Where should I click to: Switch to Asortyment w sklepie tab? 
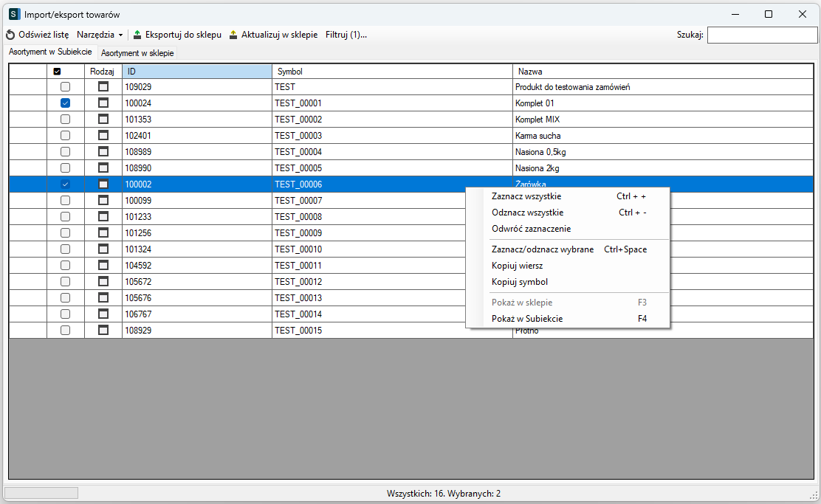tap(137, 53)
